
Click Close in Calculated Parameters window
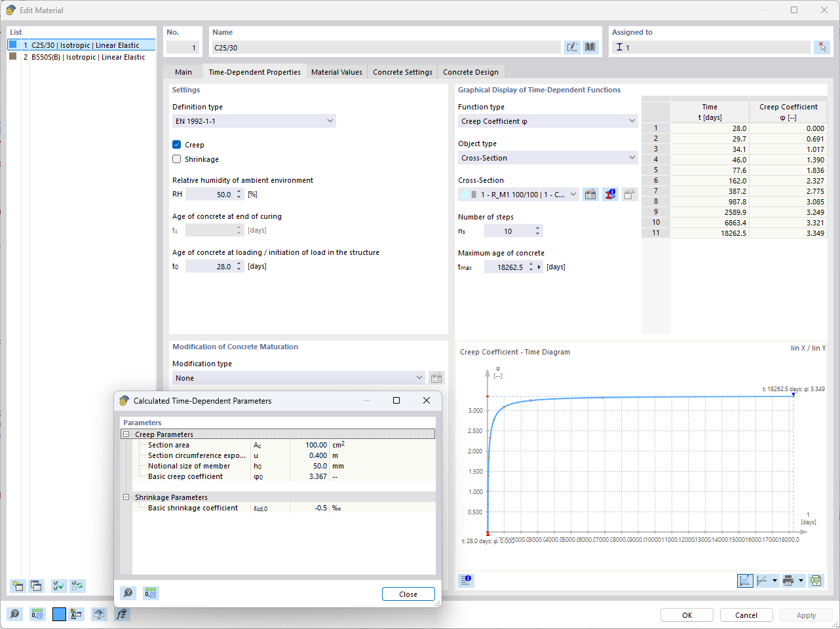(x=408, y=594)
